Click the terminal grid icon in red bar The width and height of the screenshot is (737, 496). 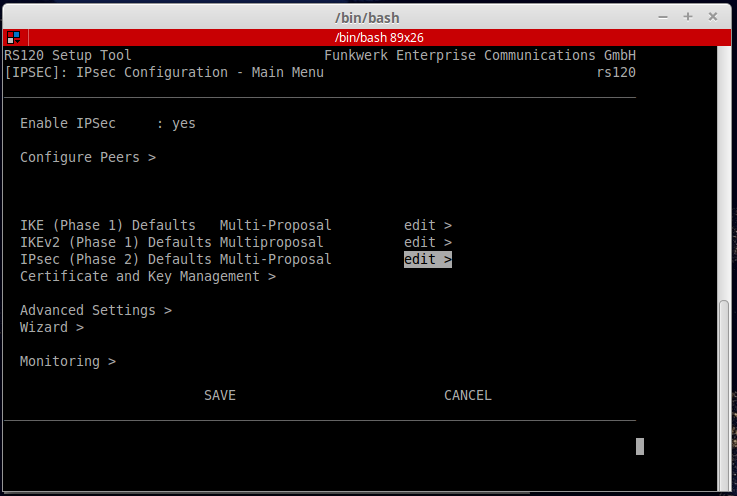[x=13, y=37]
